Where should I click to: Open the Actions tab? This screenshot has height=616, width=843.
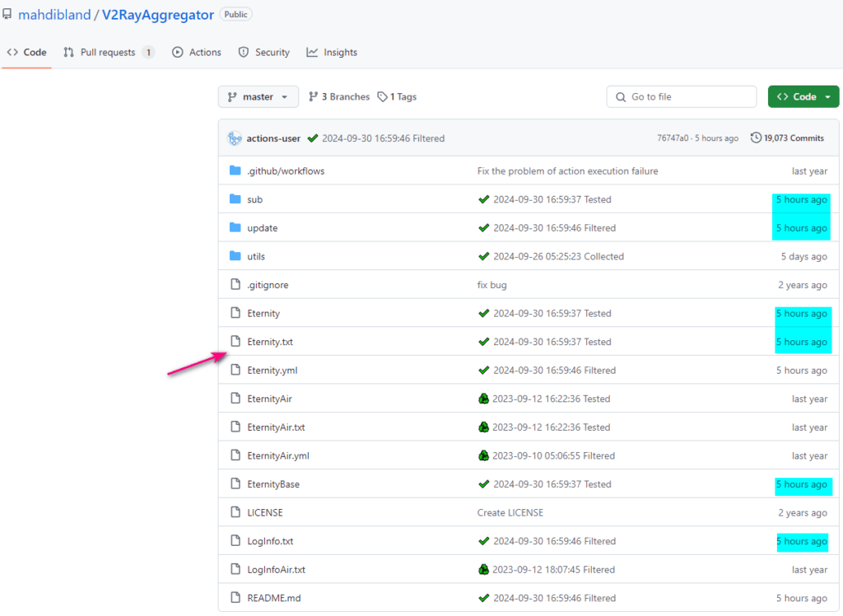click(197, 52)
